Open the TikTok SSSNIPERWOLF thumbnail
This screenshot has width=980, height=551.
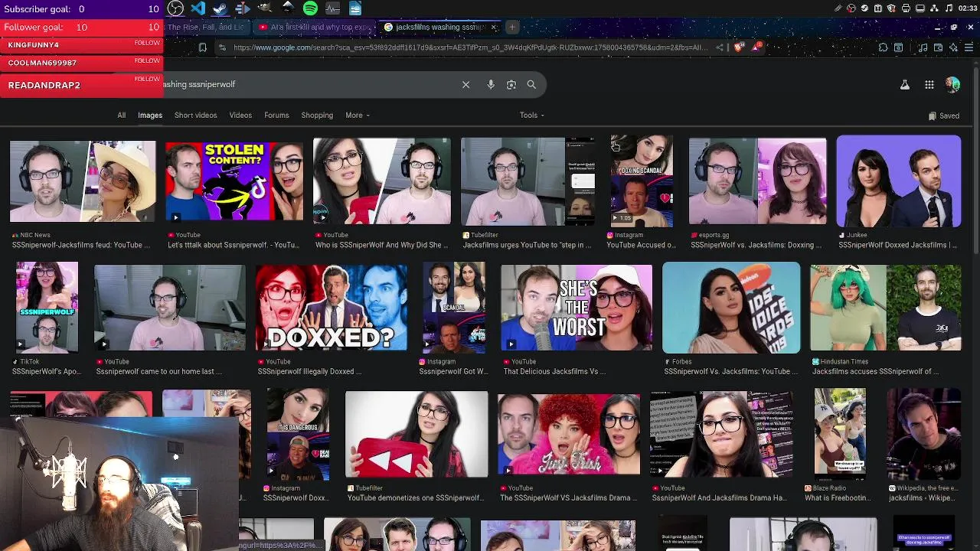47,307
